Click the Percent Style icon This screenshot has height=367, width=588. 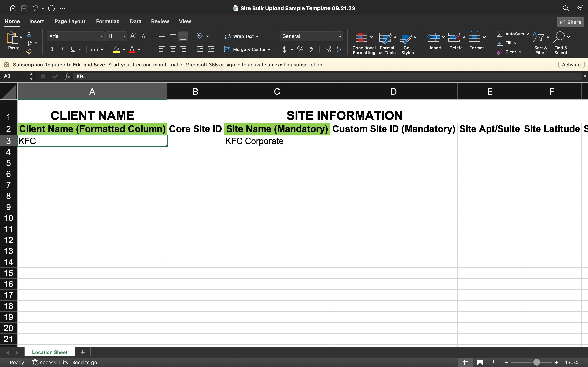[x=300, y=50]
